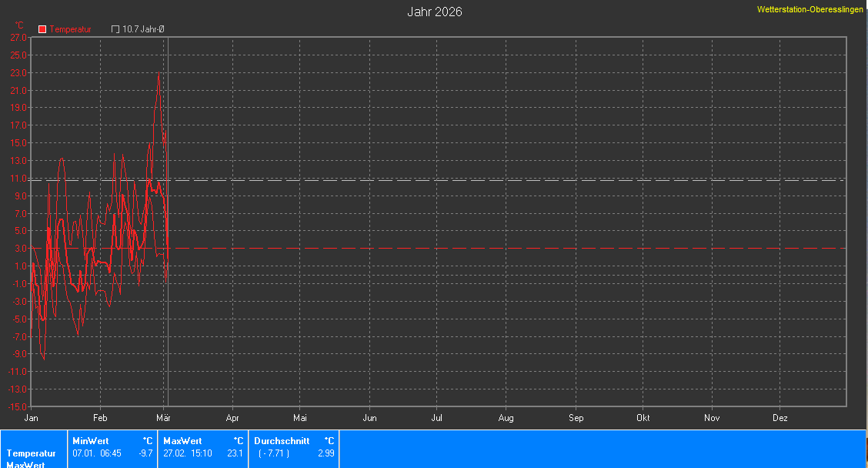
Task: Click the 07.01. 06:45 minimum timestamp
Action: tap(97, 453)
